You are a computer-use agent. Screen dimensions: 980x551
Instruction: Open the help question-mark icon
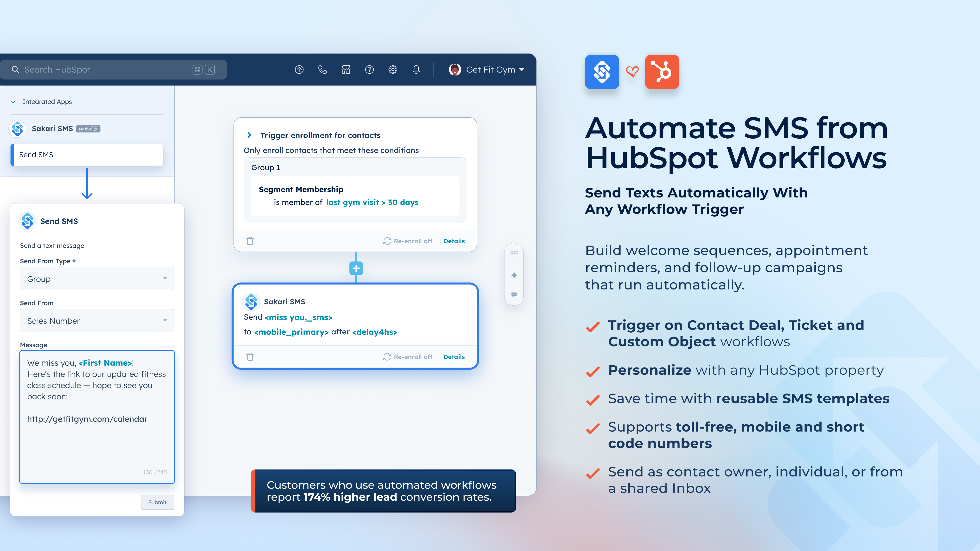[369, 69]
